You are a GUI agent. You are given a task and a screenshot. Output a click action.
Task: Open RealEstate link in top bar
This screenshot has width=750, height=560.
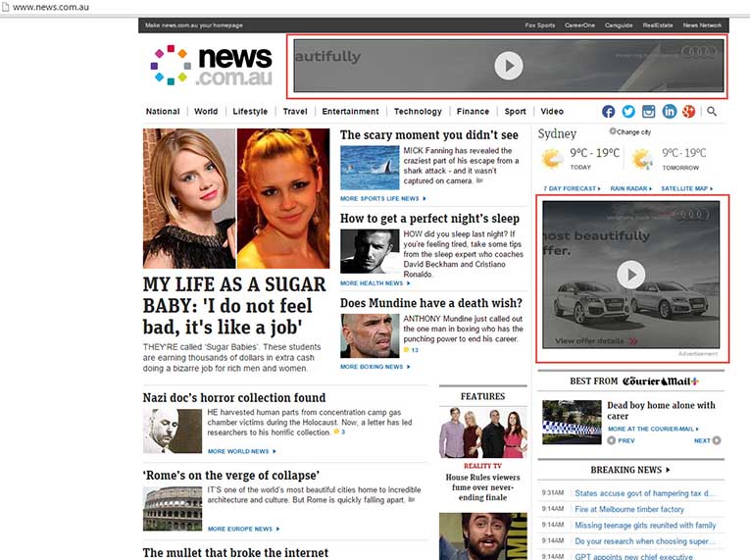tap(658, 25)
